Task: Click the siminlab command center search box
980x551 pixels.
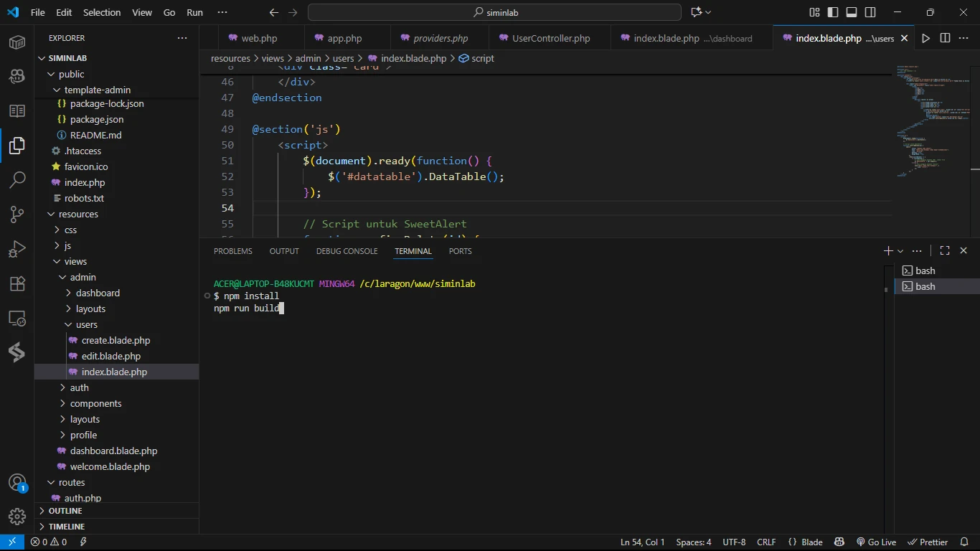Action: pyautogui.click(x=494, y=12)
